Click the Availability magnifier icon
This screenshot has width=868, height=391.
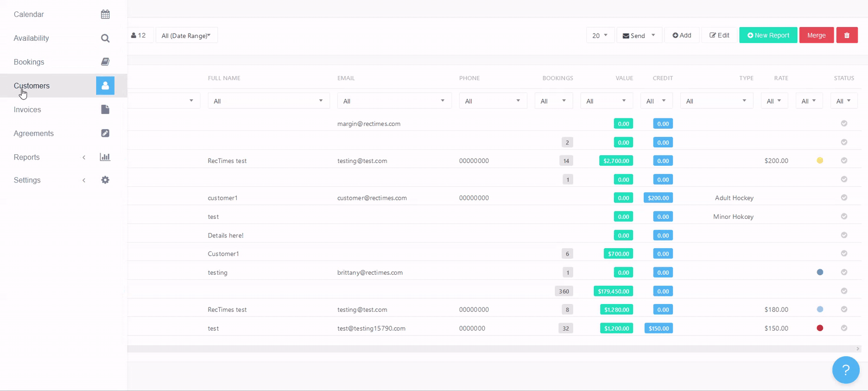tap(105, 38)
